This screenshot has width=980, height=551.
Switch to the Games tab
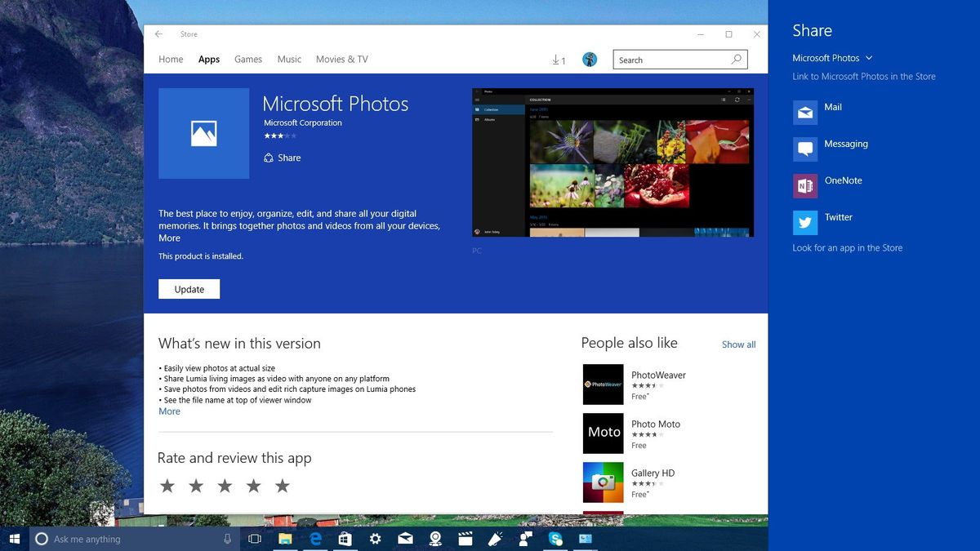click(x=247, y=59)
